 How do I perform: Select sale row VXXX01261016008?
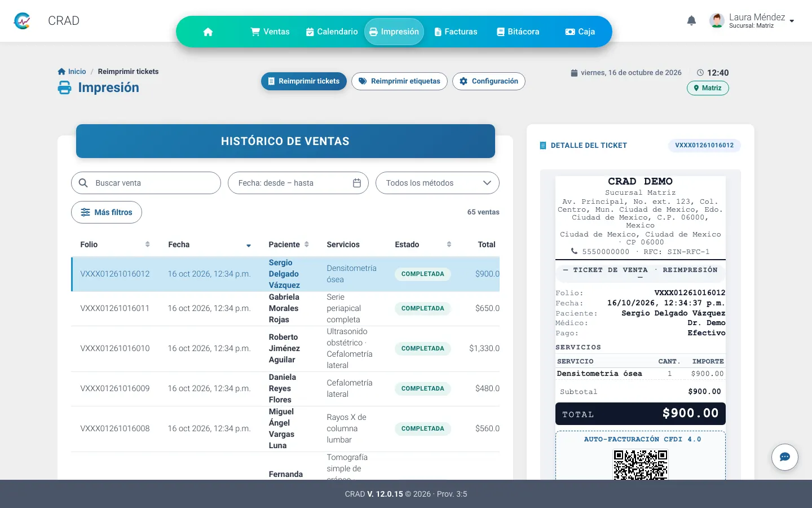click(285, 428)
